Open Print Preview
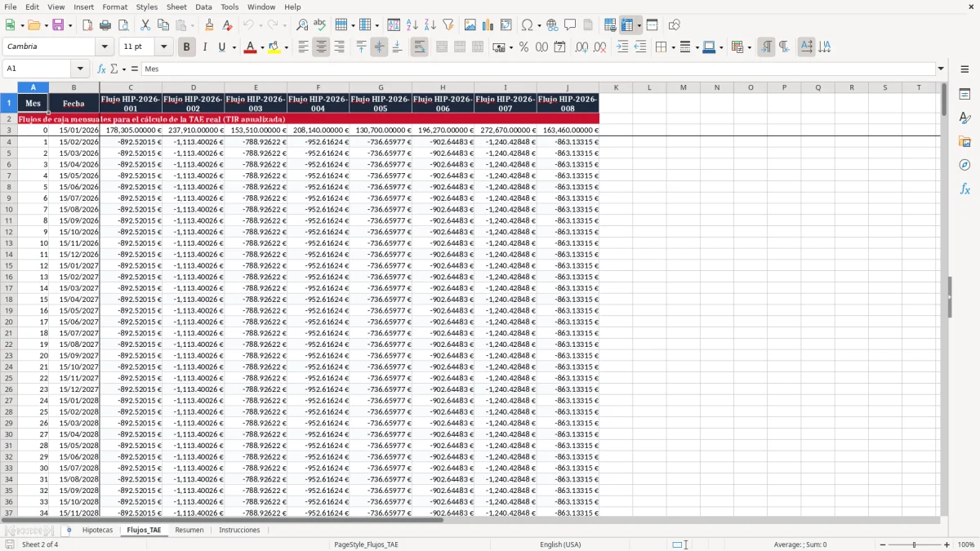The width and height of the screenshot is (980, 551). (123, 25)
